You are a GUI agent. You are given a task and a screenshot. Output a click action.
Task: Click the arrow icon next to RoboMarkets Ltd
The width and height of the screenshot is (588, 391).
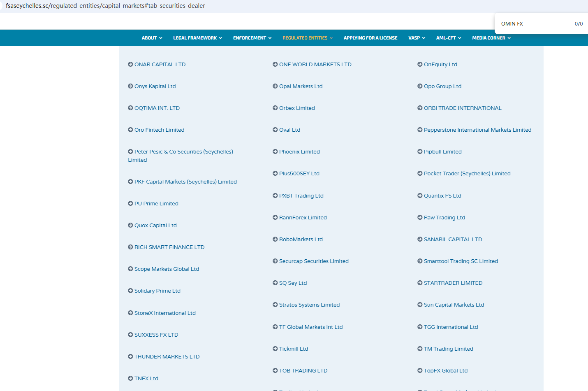[275, 239]
